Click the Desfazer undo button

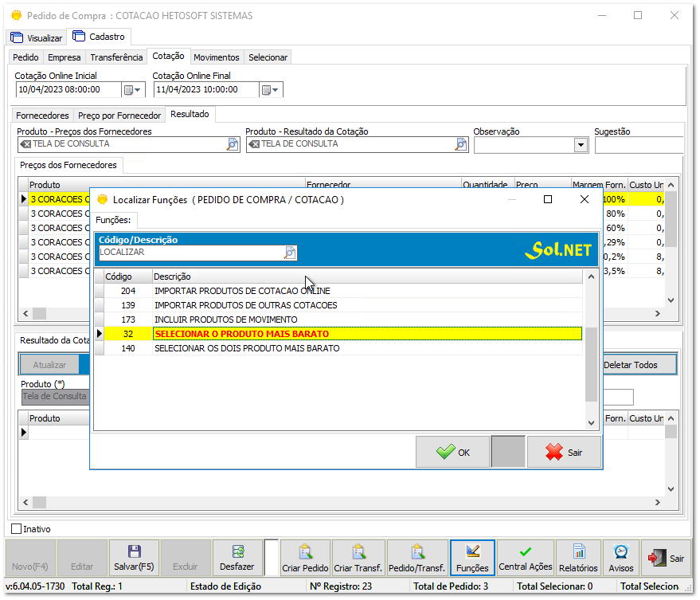[x=237, y=558]
